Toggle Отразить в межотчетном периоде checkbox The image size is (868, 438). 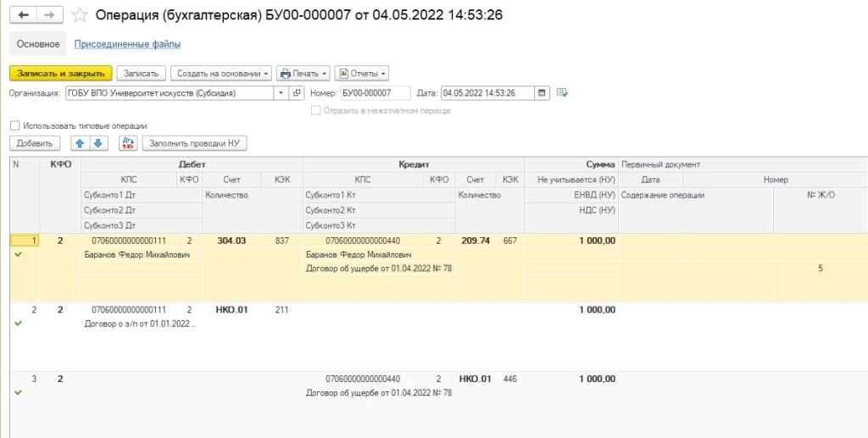(x=316, y=110)
